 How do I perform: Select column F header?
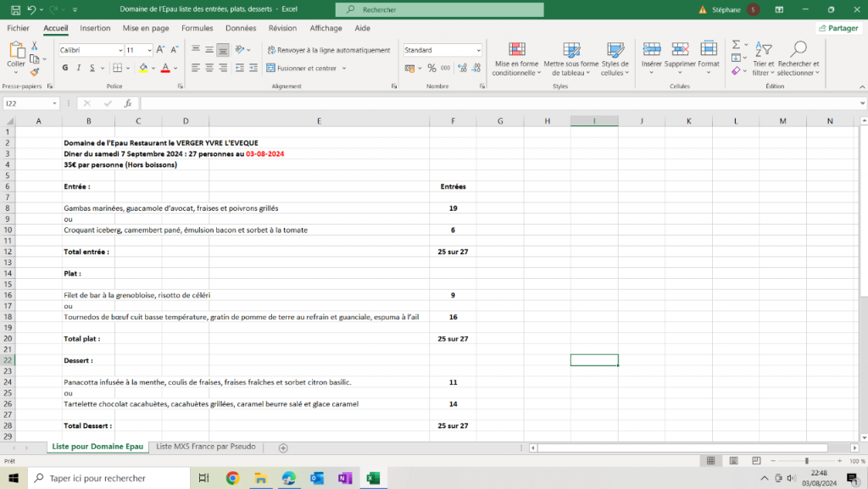click(x=453, y=121)
